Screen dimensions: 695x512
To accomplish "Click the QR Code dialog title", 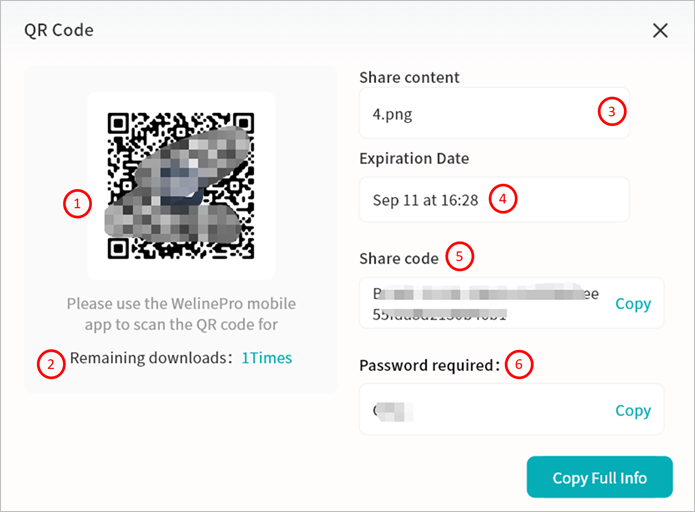I will coord(59,30).
